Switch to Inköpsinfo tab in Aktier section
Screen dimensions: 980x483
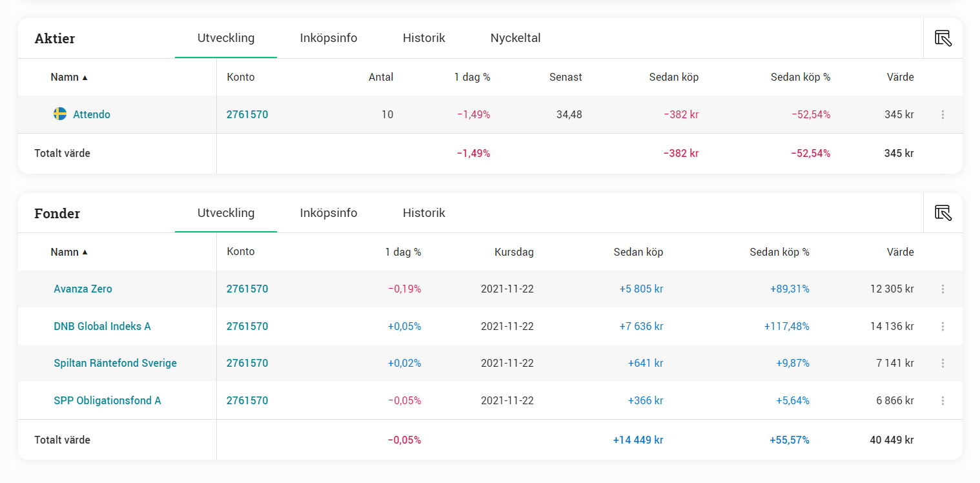[x=329, y=38]
